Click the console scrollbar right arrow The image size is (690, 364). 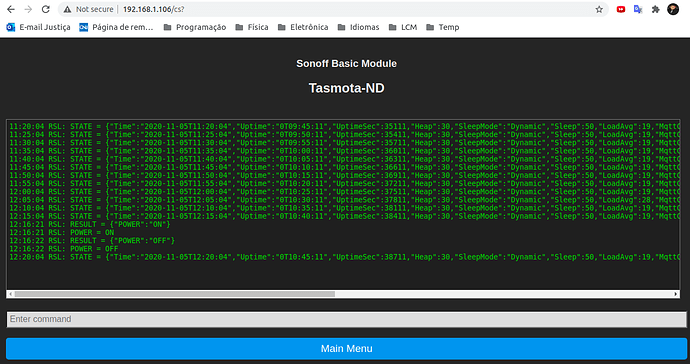click(676, 294)
